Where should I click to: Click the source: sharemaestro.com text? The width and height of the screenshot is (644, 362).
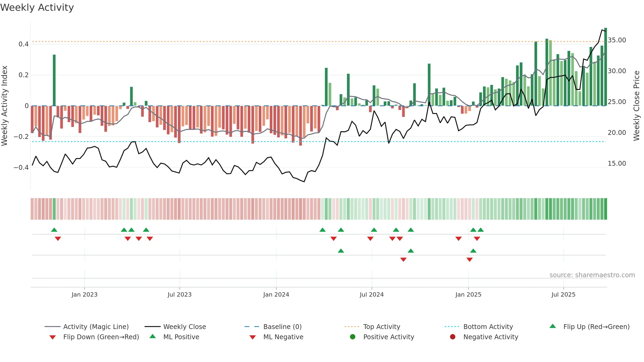[592, 275]
